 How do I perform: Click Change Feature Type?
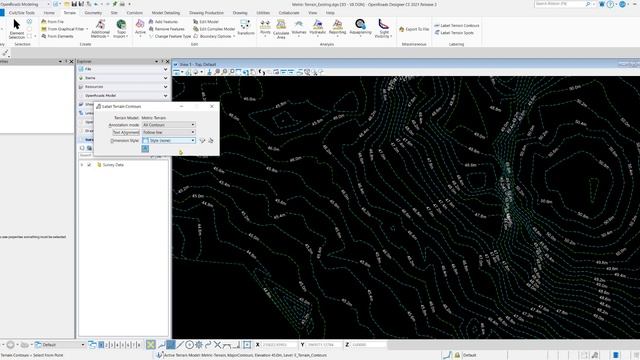tap(170, 36)
